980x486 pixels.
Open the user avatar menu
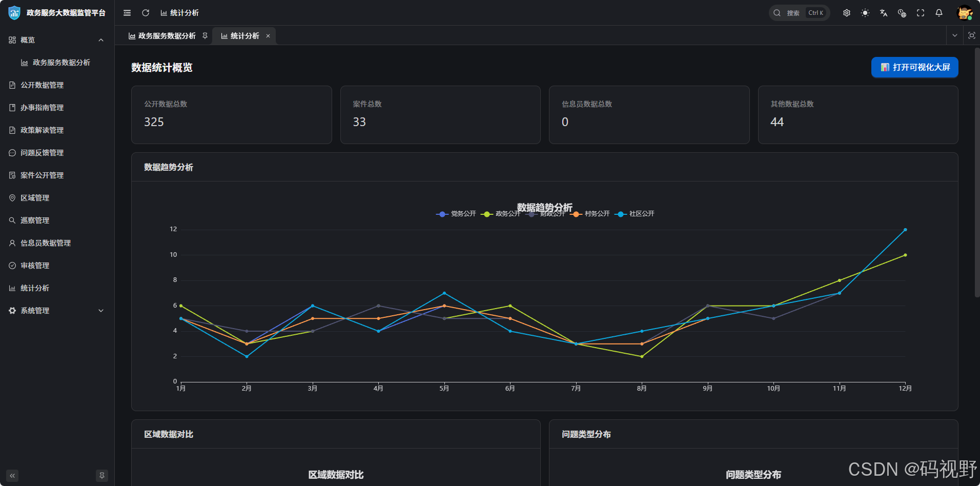[965, 13]
